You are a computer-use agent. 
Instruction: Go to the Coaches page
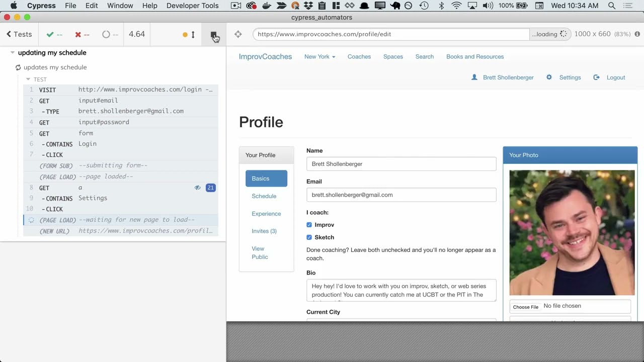coord(359,57)
